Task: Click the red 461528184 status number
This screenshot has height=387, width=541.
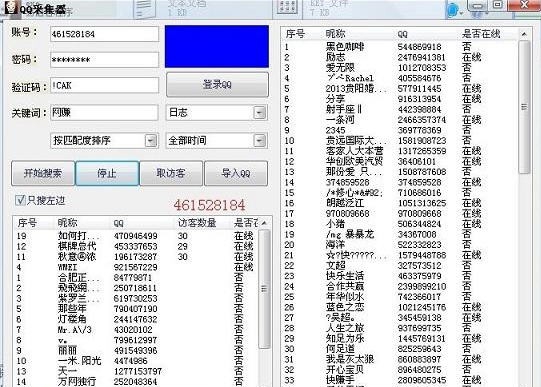Action: [x=209, y=205]
